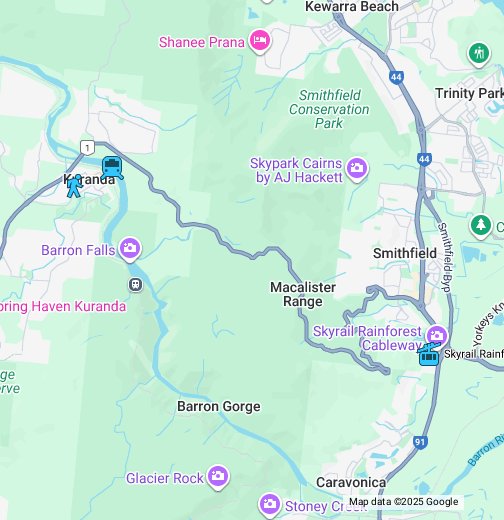
Task: Select the green hiking pin near Trinity Park
Action: [479, 54]
